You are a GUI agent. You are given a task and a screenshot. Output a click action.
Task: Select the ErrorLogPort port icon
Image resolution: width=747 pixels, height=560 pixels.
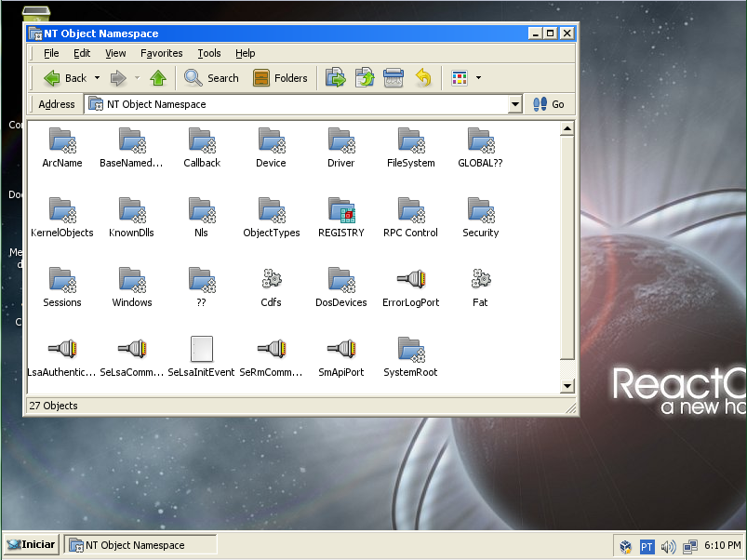coord(411,279)
